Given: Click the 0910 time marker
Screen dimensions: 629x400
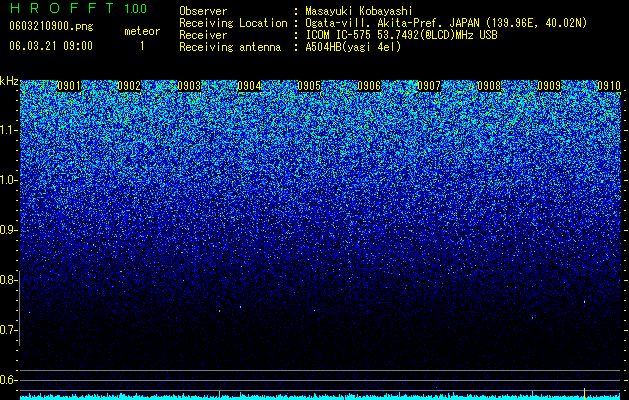Looking at the screenshot, I should [x=609, y=86].
